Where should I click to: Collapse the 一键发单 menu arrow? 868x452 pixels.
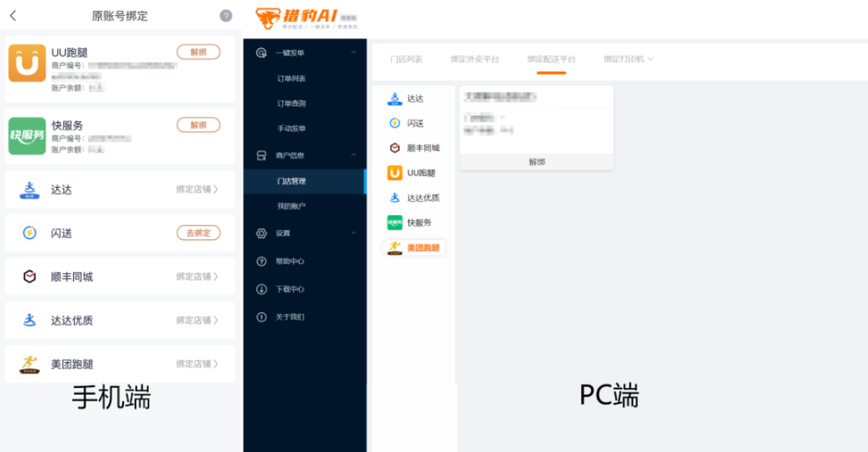click(x=354, y=52)
